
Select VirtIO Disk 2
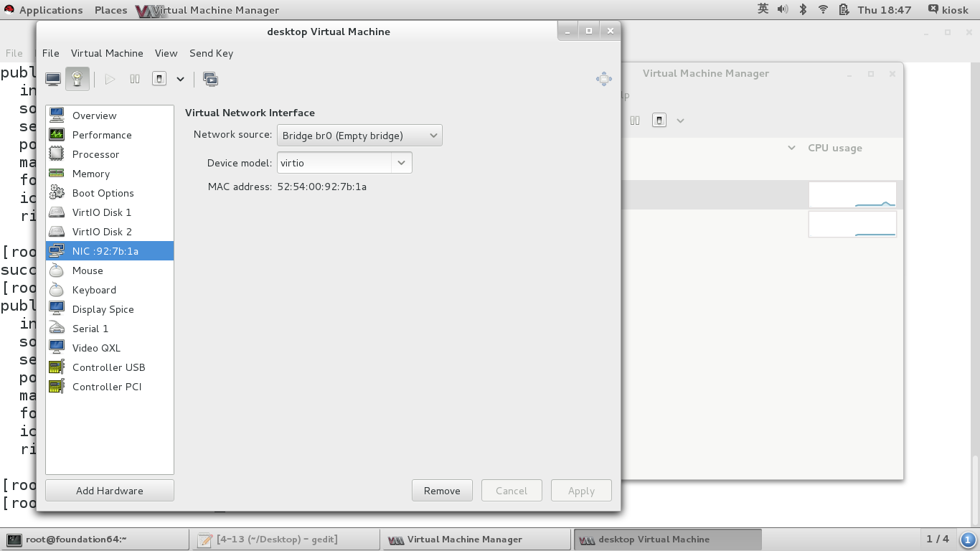(110, 232)
